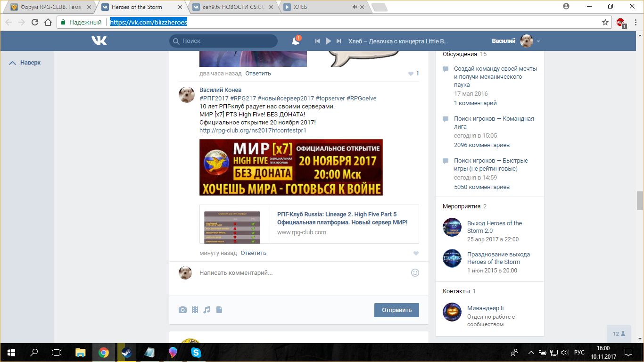The height and width of the screenshot is (362, 644).
Task: Click the page vertical scrollbar thumb
Action: 640,200
